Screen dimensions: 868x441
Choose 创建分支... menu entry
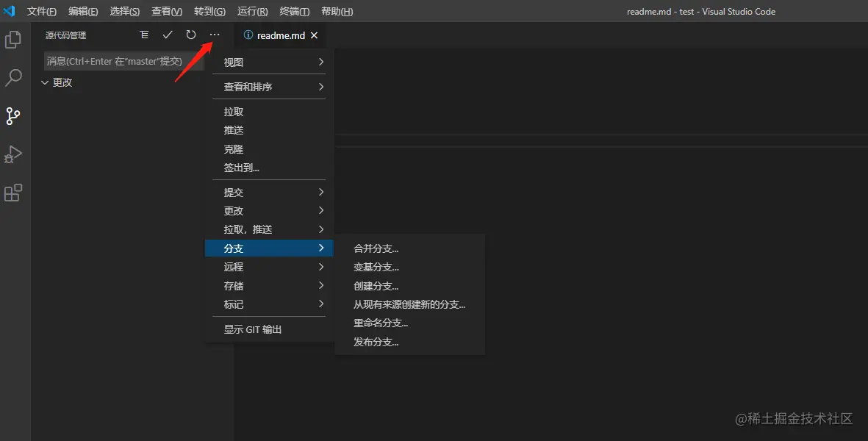click(376, 286)
